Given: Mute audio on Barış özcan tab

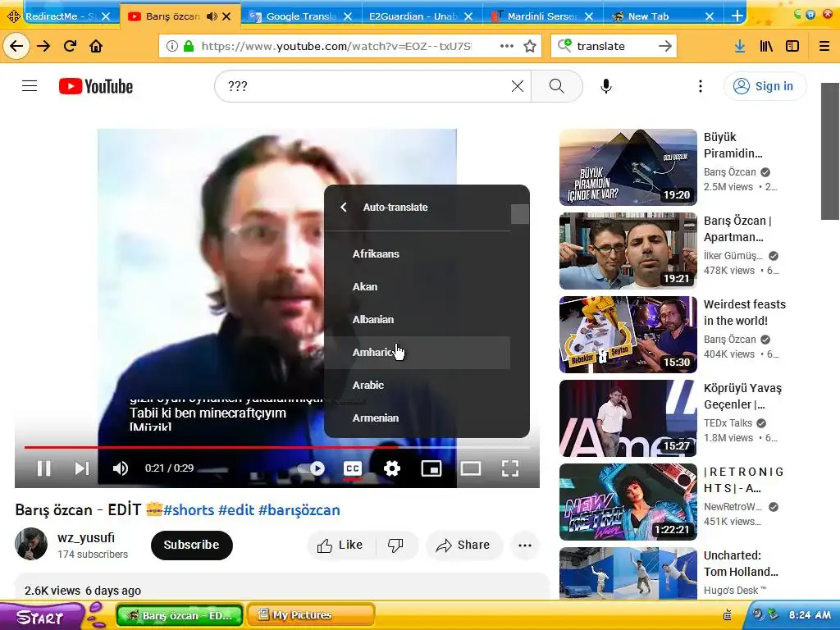Looking at the screenshot, I should click(212, 16).
